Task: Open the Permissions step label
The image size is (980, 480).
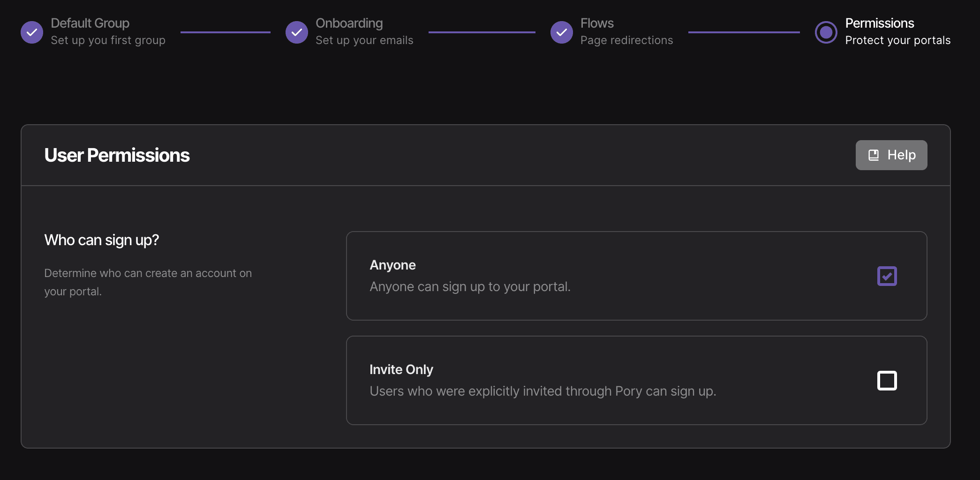Action: [880, 23]
